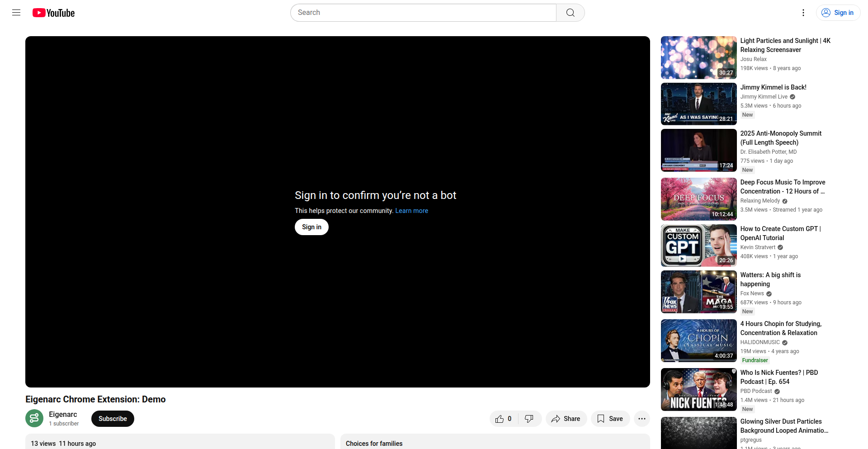Viewport: 868px width, 449px height.
Task: Open more actions ellipsis below video
Action: point(642,419)
